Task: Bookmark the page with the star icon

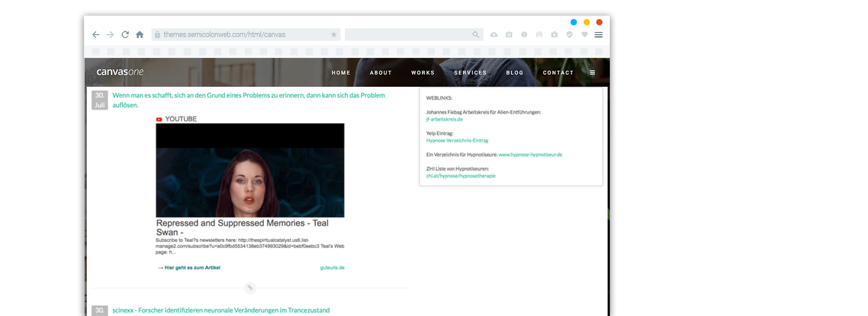Action: click(334, 35)
